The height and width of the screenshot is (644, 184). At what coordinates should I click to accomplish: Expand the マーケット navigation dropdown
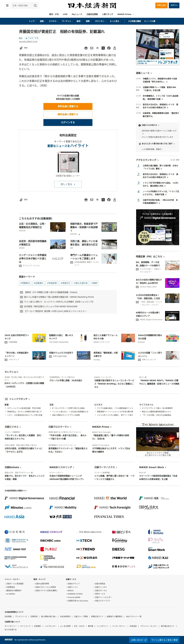pyautogui.click(x=67, y=21)
